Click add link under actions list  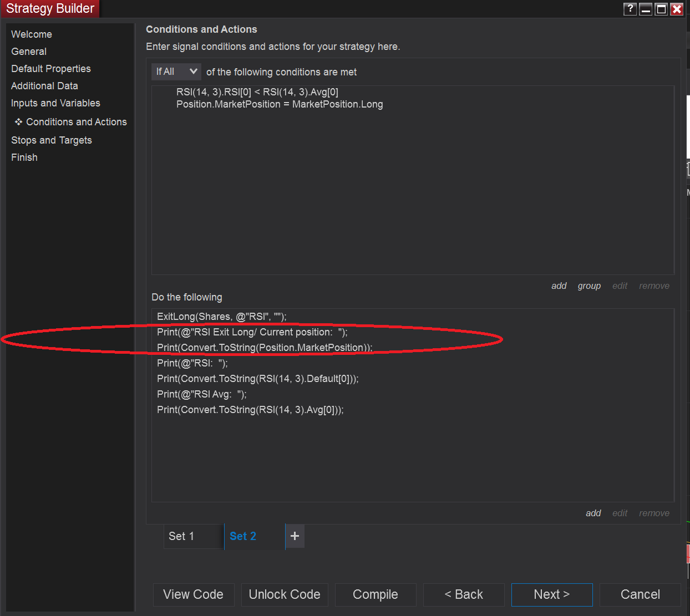(x=593, y=513)
